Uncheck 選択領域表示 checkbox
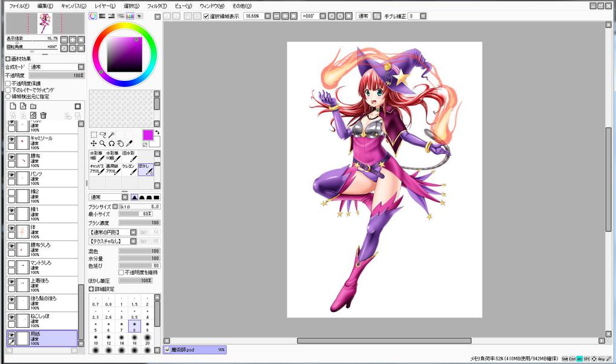 coord(207,16)
